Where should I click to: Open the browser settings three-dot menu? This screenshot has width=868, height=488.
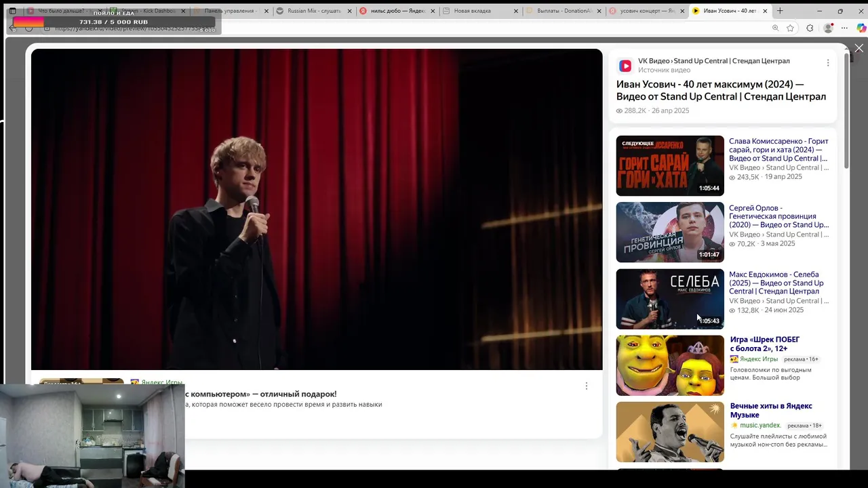844,28
